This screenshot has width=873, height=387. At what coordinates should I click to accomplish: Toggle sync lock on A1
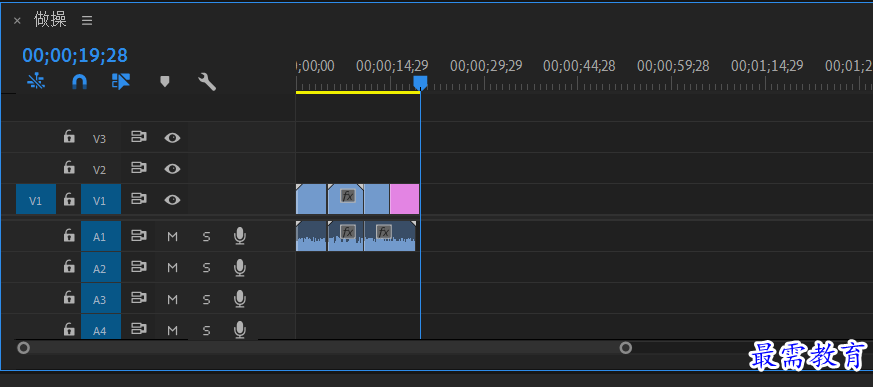click(139, 236)
